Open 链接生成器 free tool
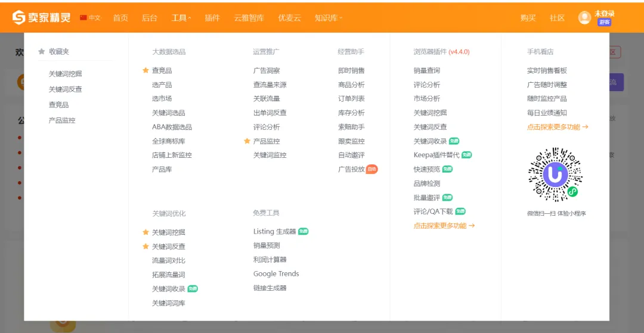Image resolution: width=644 pixels, height=333 pixels. [x=270, y=288]
